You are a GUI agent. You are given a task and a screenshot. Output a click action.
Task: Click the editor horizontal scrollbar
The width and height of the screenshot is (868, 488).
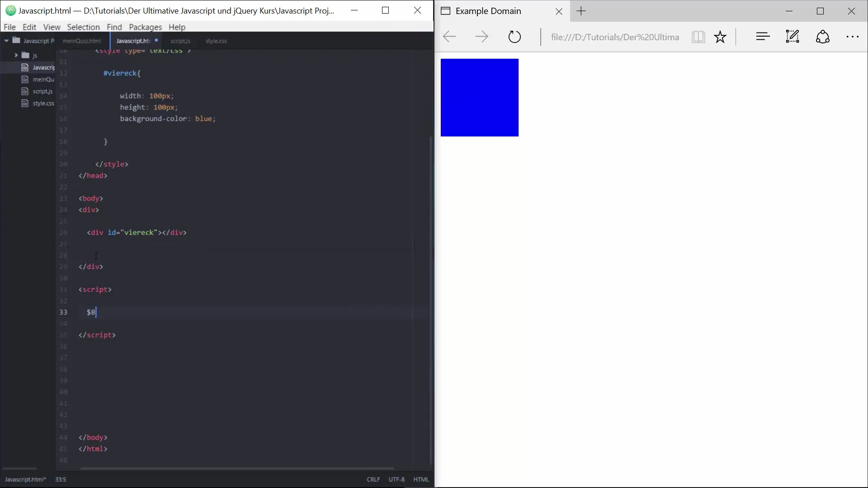(237, 469)
